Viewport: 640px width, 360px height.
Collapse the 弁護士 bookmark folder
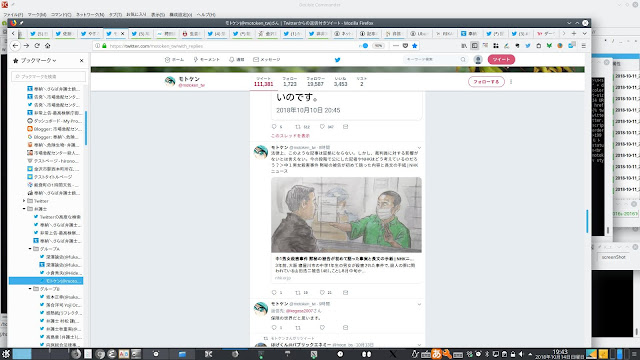tap(24, 209)
